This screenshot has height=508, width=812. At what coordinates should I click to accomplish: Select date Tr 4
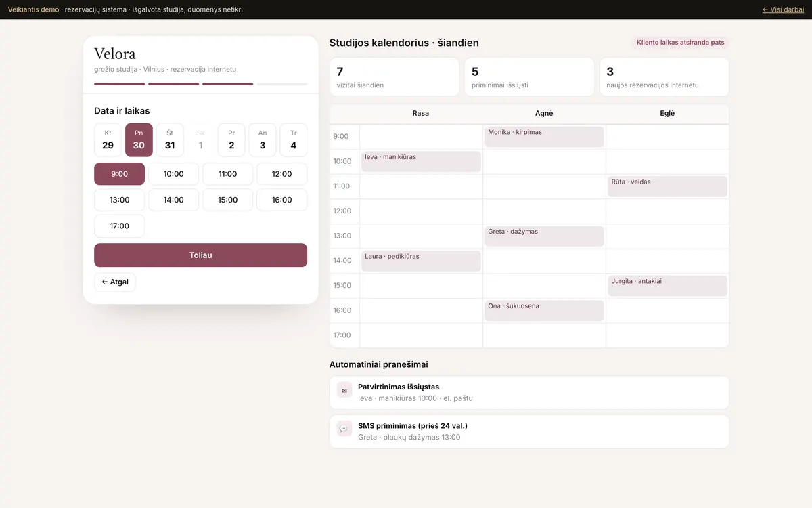pyautogui.click(x=294, y=140)
